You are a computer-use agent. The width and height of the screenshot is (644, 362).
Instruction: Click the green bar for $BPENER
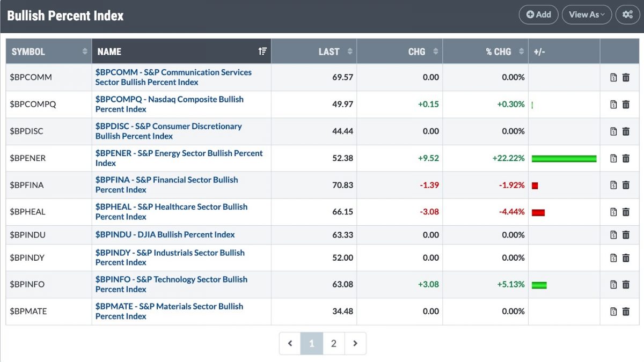click(564, 159)
